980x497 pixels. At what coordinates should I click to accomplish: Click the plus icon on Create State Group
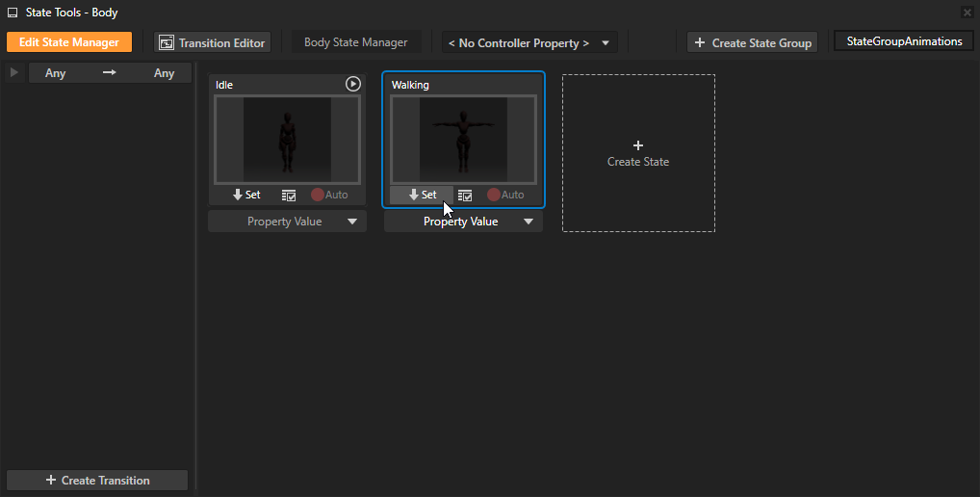(699, 42)
